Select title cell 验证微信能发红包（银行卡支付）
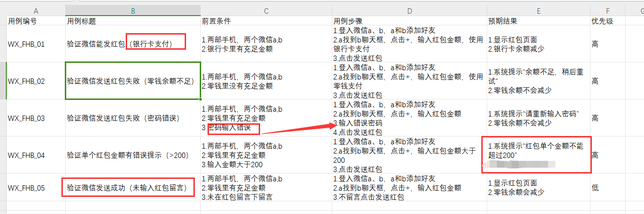 coord(133,44)
